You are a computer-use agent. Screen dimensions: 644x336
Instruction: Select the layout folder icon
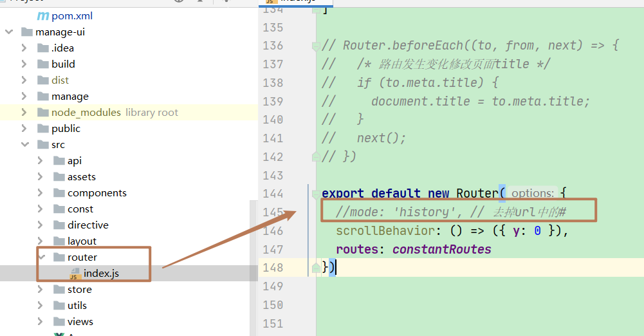coord(59,241)
